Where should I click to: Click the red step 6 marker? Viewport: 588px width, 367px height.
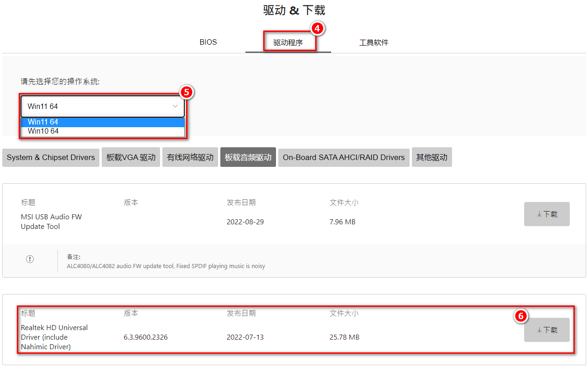click(x=521, y=316)
